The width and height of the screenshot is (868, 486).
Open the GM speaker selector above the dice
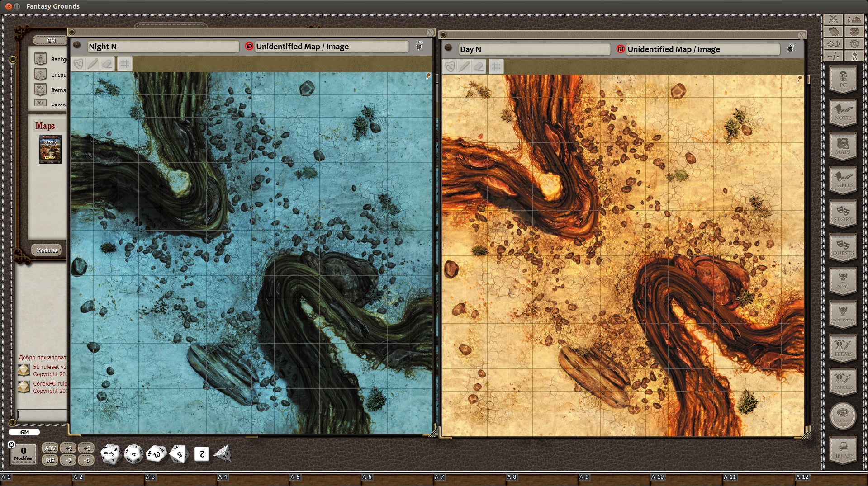(x=25, y=432)
